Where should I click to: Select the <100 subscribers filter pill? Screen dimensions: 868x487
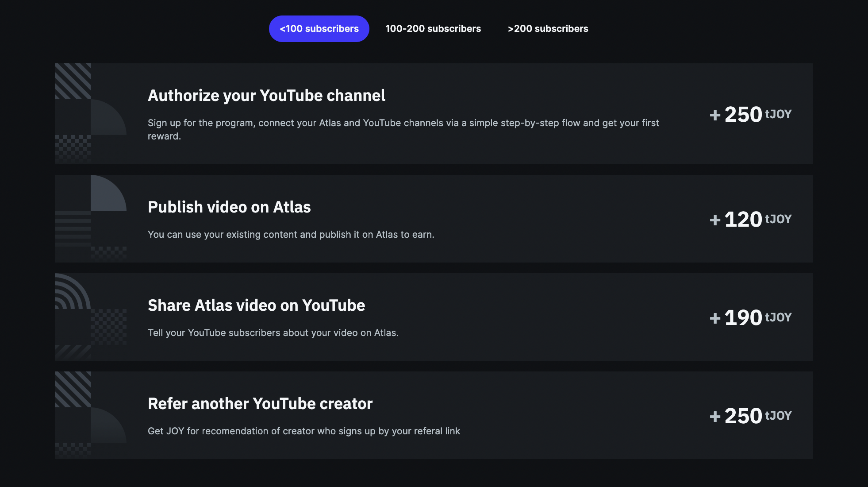click(x=319, y=28)
